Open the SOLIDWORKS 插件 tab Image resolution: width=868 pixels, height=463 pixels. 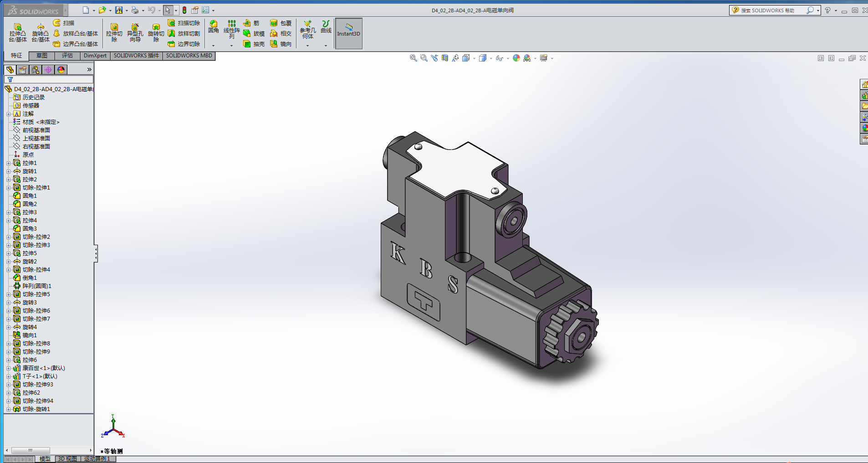click(136, 56)
